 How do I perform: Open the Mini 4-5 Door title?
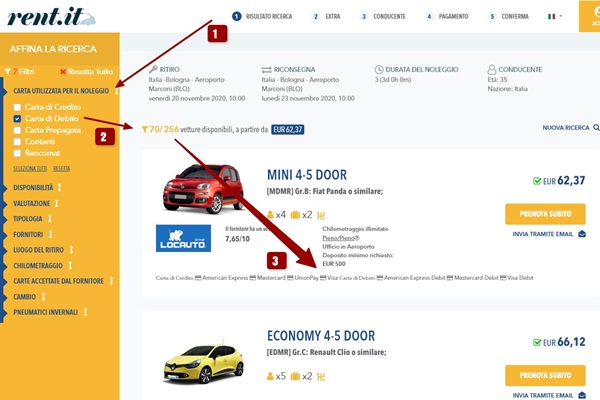[307, 175]
